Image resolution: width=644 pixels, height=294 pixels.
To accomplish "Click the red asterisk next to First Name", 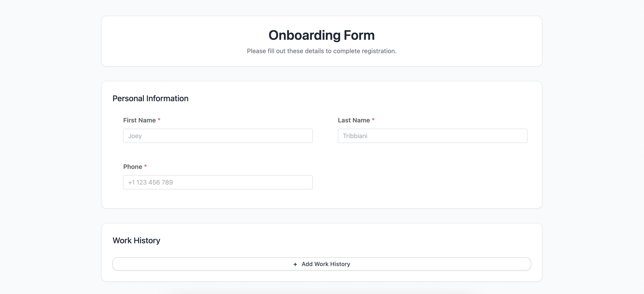I will [159, 120].
